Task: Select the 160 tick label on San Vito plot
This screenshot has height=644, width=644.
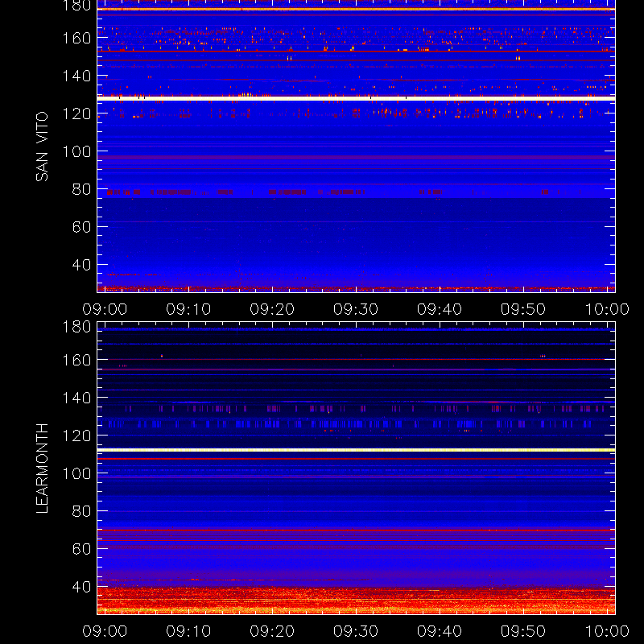Action: pos(76,38)
